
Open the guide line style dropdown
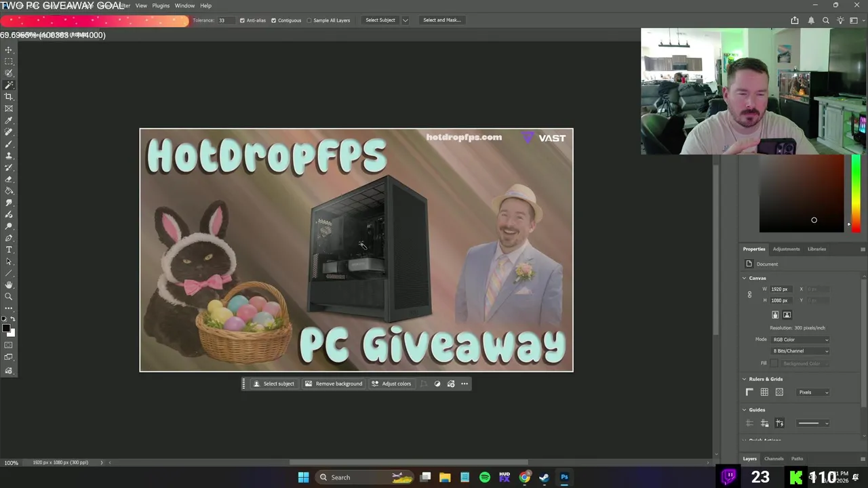click(812, 423)
